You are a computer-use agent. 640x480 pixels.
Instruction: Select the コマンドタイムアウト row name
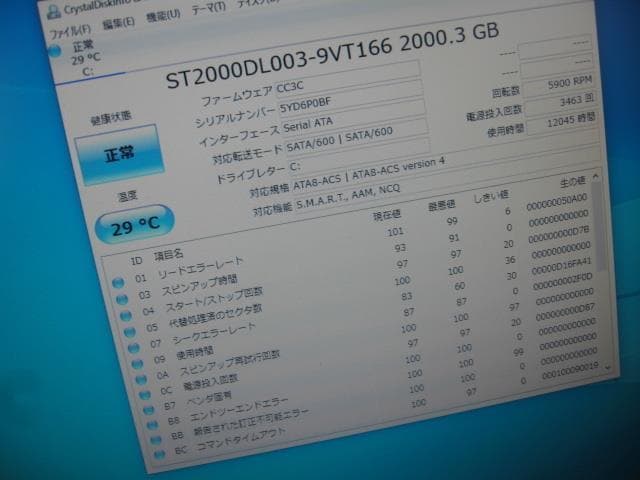(241, 440)
